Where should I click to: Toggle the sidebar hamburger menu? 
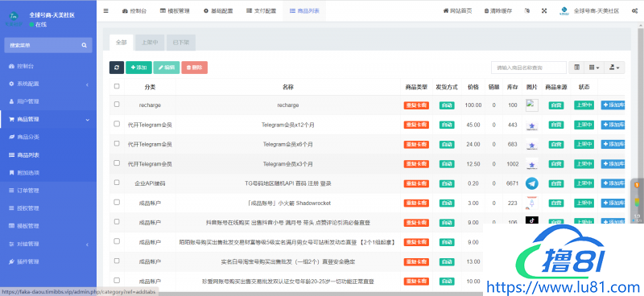(106, 11)
